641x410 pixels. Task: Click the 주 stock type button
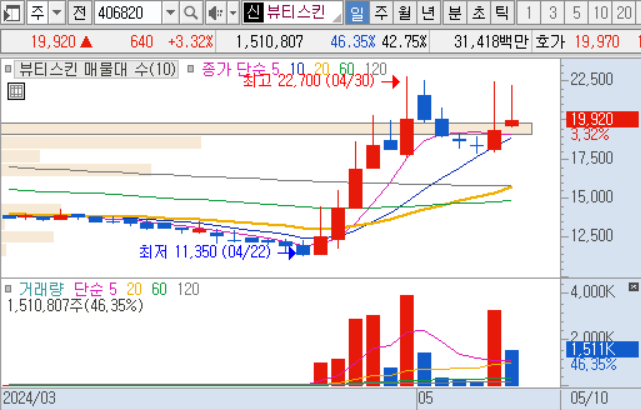38,13
